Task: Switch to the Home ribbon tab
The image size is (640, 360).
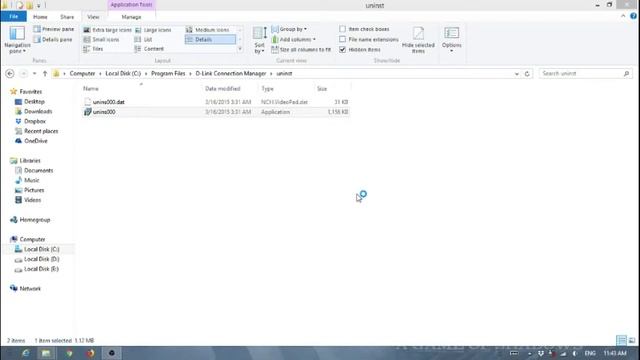Action: click(x=40, y=17)
